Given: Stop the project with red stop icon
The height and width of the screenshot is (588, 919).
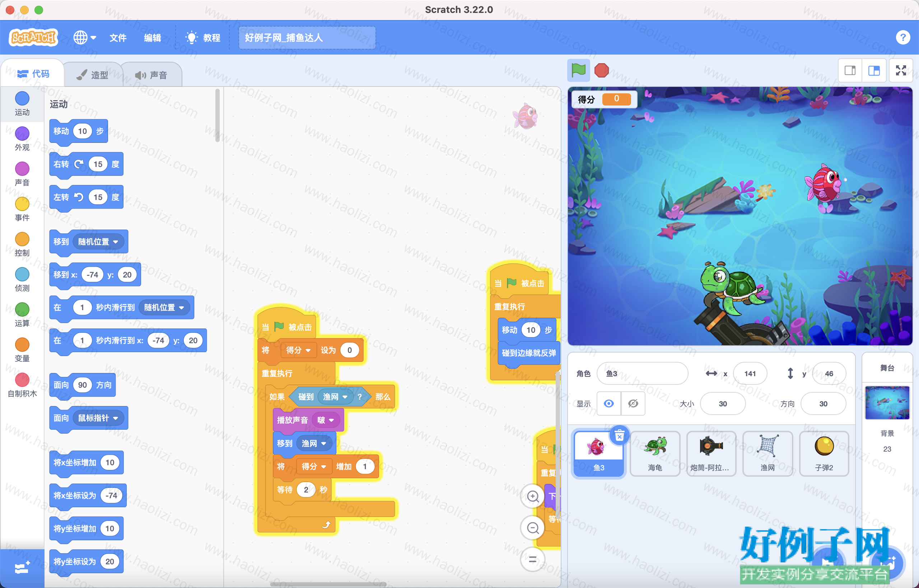Looking at the screenshot, I should pos(601,70).
